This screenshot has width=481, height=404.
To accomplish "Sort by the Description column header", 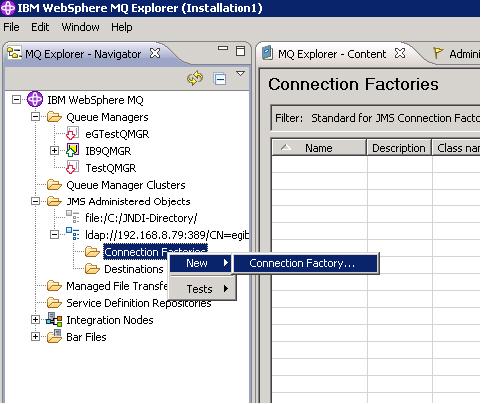I will [399, 148].
